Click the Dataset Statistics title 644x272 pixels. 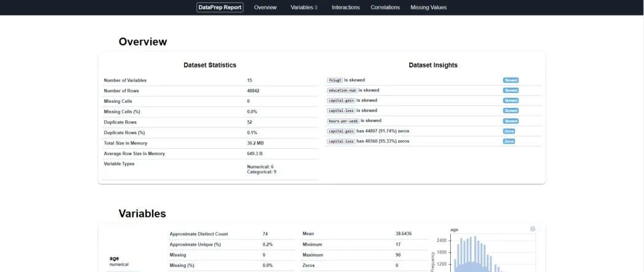[210, 65]
